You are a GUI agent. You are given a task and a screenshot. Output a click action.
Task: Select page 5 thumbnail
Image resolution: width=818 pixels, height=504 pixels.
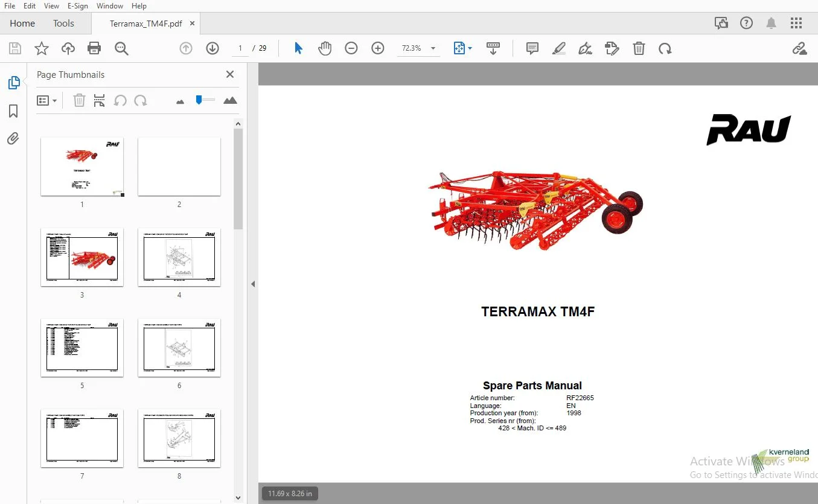tap(82, 348)
